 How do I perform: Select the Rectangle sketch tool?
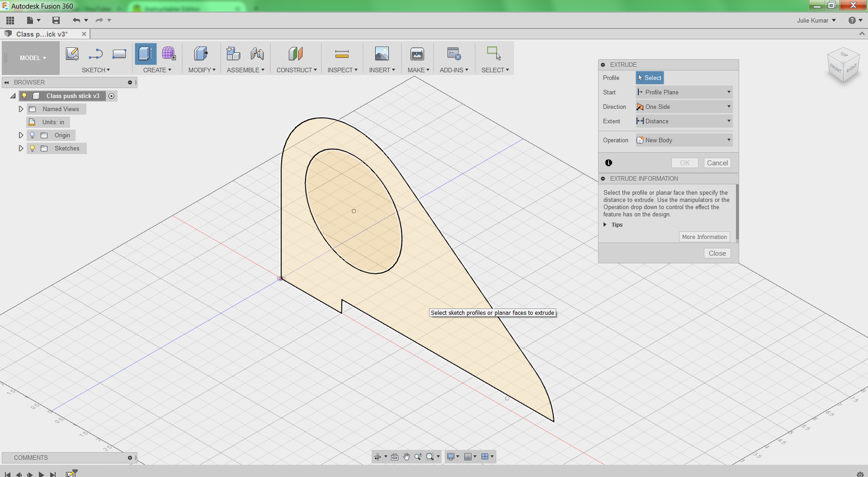[119, 54]
